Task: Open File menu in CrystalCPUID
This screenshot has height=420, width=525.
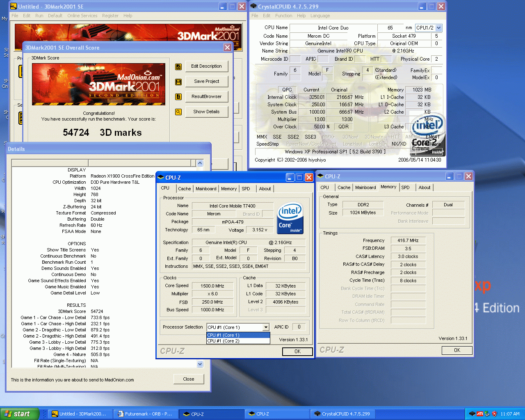Action: pyautogui.click(x=255, y=16)
